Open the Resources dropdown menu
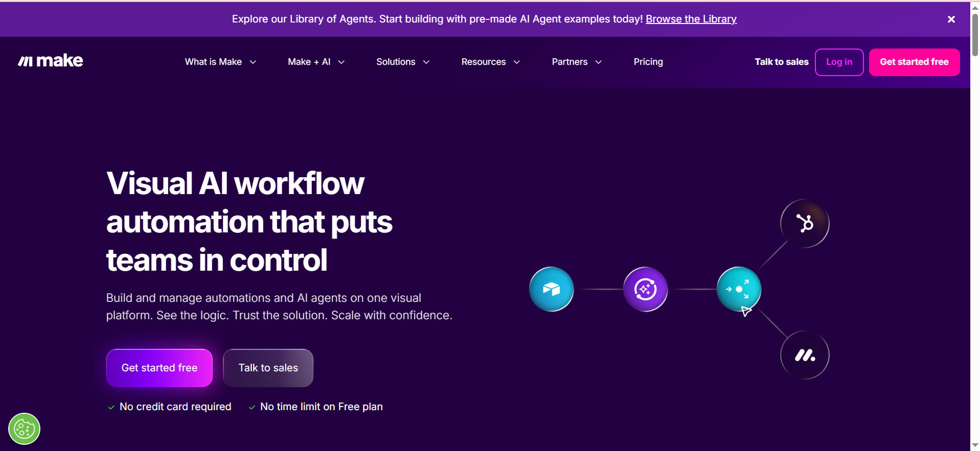The width and height of the screenshot is (980, 451). click(490, 62)
